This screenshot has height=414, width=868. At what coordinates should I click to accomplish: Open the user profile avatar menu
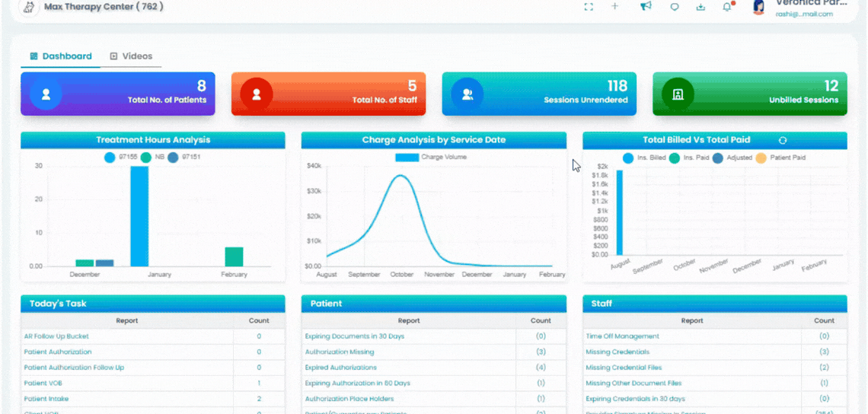click(x=758, y=7)
